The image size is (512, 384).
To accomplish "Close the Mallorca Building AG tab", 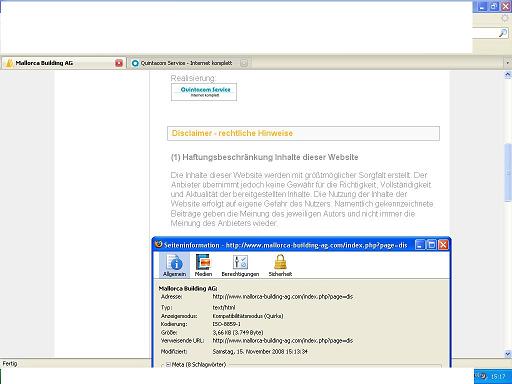I will point(119,63).
